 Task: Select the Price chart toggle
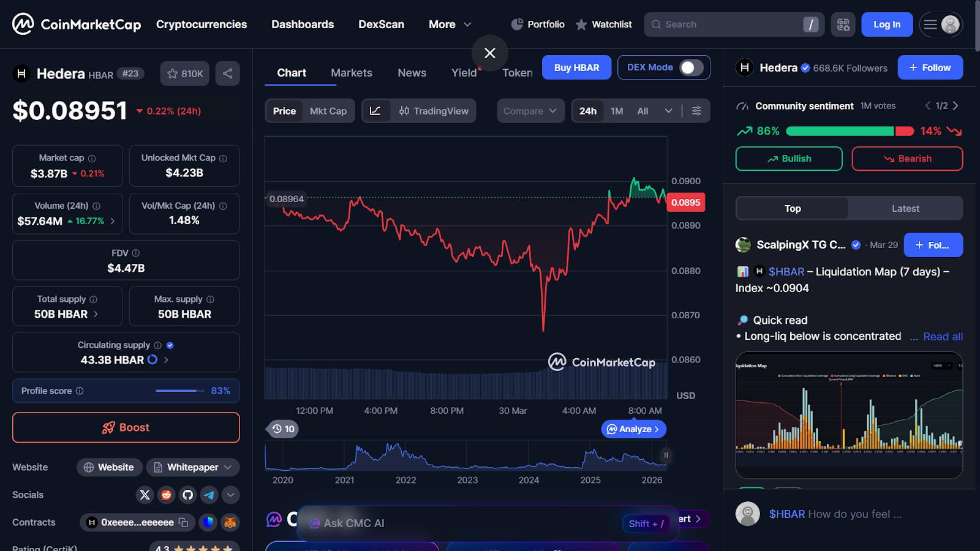(284, 111)
